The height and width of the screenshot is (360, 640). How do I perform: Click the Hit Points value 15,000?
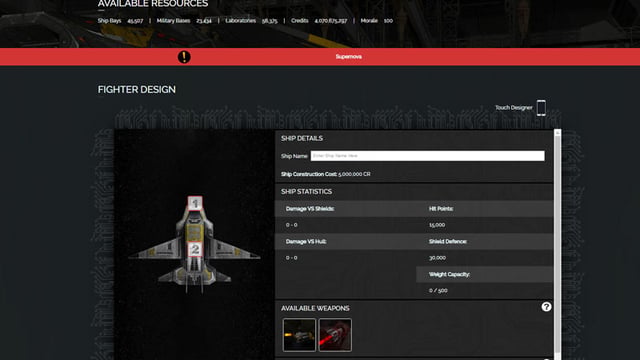tap(437, 225)
